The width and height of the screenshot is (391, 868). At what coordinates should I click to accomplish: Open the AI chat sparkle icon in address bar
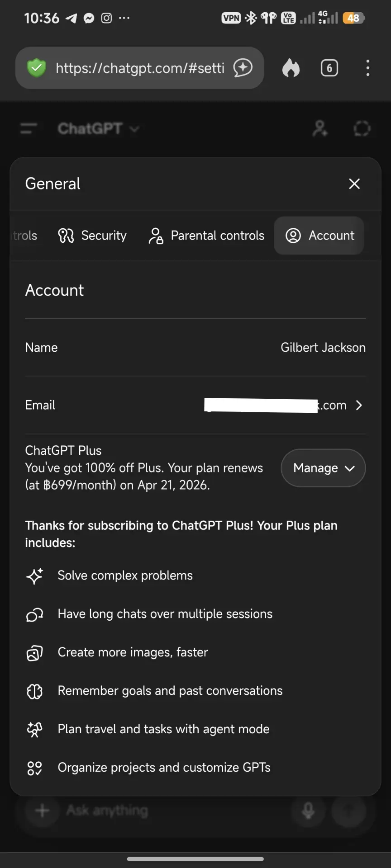pos(243,68)
